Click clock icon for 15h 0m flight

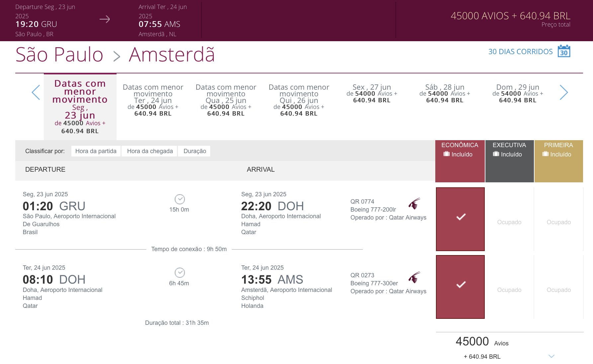(x=180, y=199)
